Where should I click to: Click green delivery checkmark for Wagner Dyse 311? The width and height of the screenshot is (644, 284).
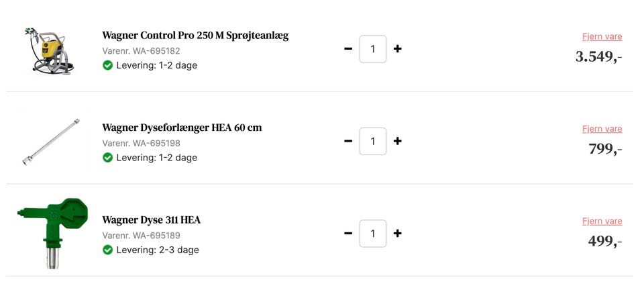[x=107, y=250]
